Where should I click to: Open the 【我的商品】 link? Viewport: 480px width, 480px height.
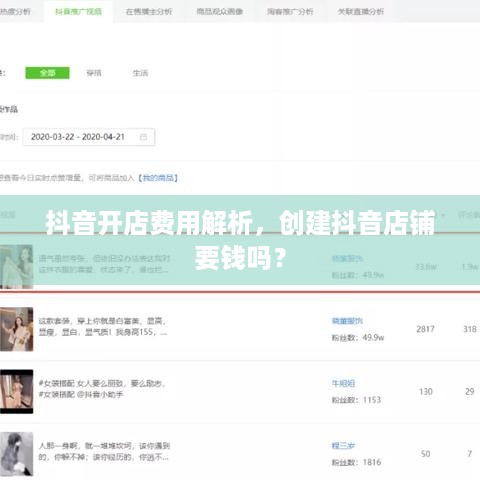pos(158,178)
